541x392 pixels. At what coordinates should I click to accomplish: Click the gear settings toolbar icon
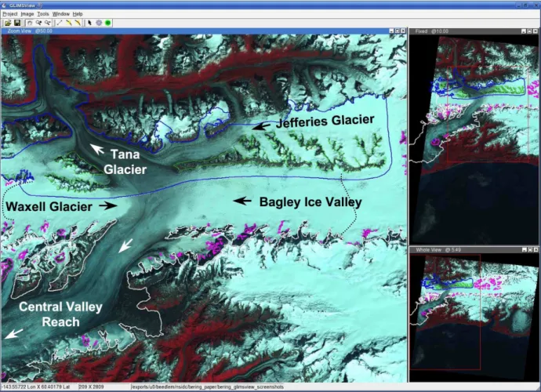[99, 23]
